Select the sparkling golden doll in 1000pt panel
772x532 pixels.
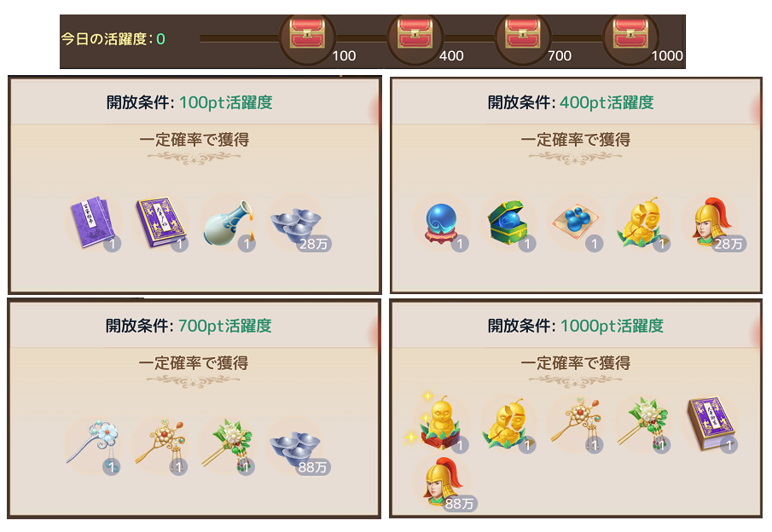[436, 421]
